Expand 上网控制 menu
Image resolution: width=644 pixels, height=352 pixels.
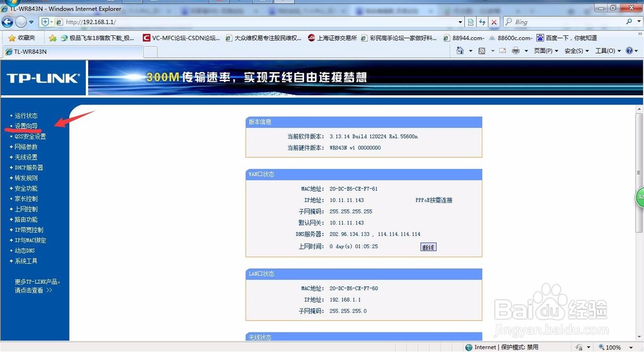tap(26, 210)
